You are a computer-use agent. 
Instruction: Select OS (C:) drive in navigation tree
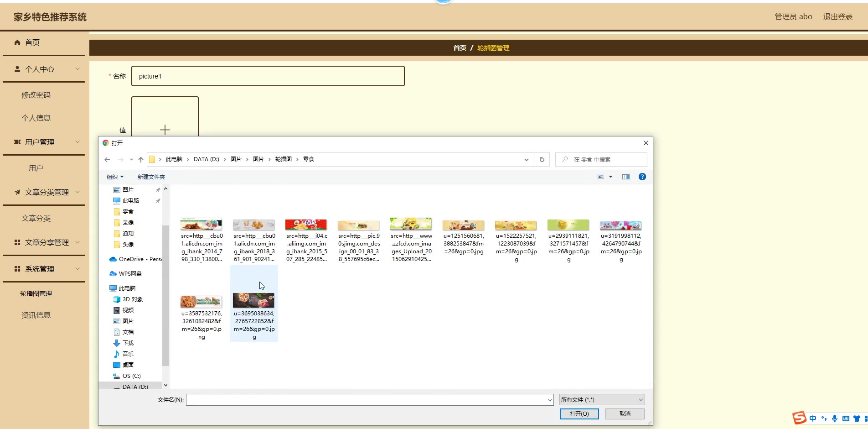pyautogui.click(x=127, y=376)
